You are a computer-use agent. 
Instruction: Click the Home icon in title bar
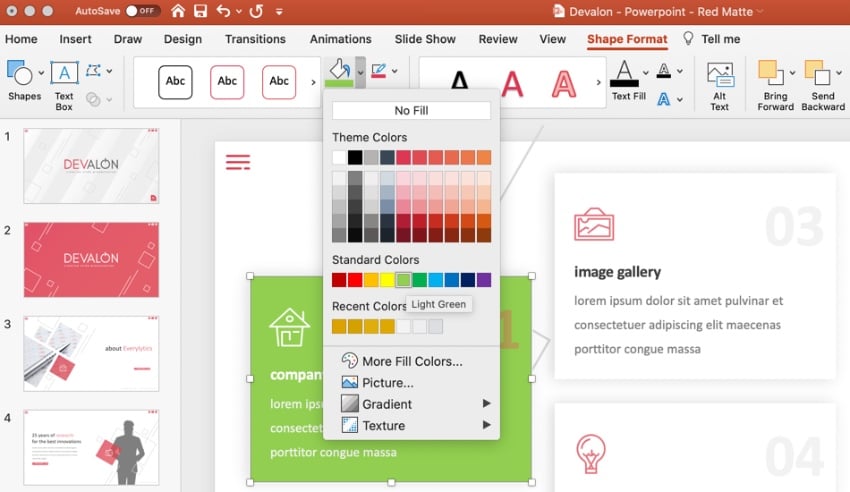(178, 11)
